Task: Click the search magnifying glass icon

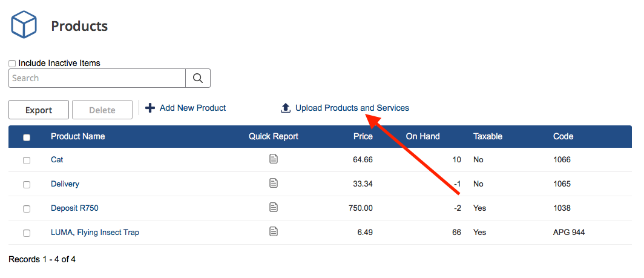Action: pyautogui.click(x=197, y=78)
